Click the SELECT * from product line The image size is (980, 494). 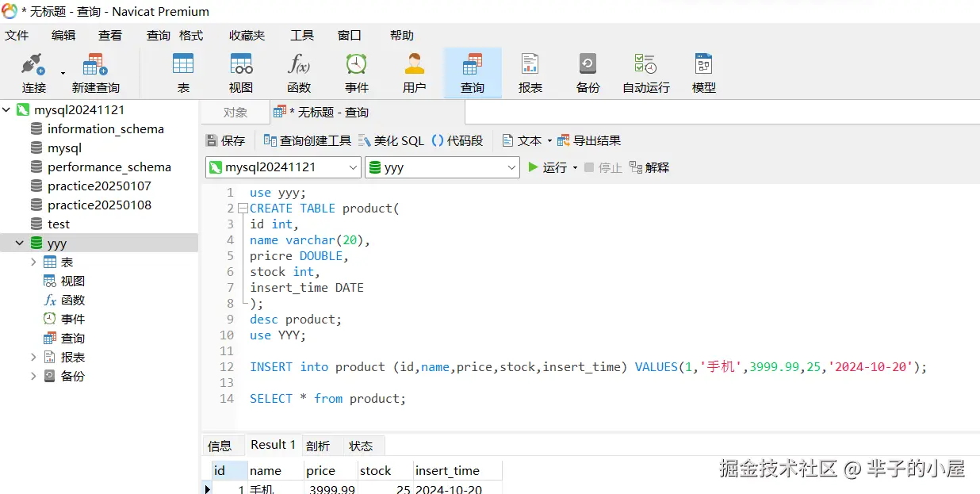pos(327,399)
